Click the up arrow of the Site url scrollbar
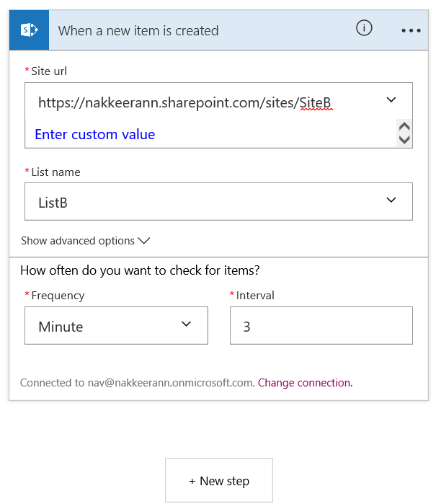Image resolution: width=436 pixels, height=504 pixels. click(x=404, y=128)
